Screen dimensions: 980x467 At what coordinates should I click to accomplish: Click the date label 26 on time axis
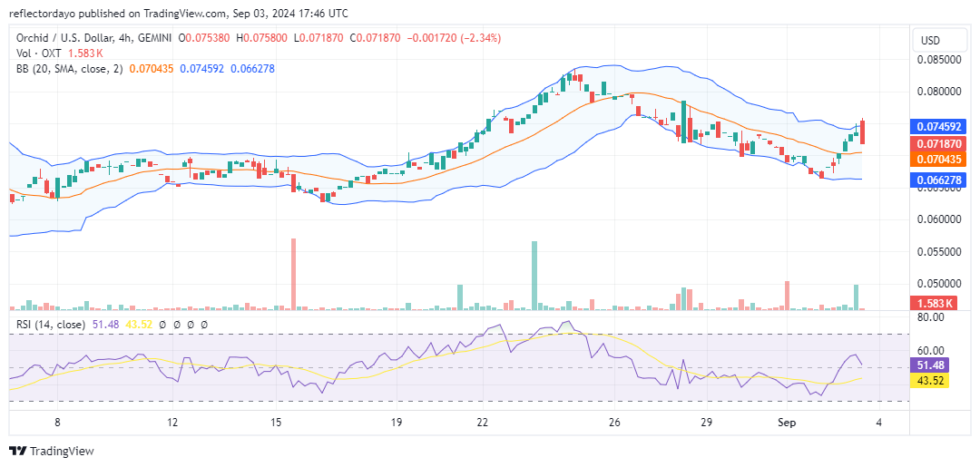tap(615, 423)
